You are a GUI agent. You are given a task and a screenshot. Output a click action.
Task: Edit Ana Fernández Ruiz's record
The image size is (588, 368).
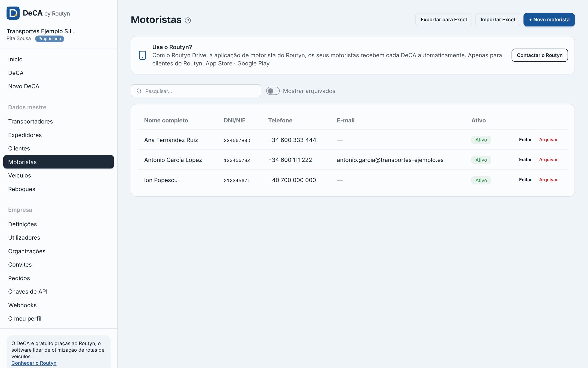click(525, 140)
